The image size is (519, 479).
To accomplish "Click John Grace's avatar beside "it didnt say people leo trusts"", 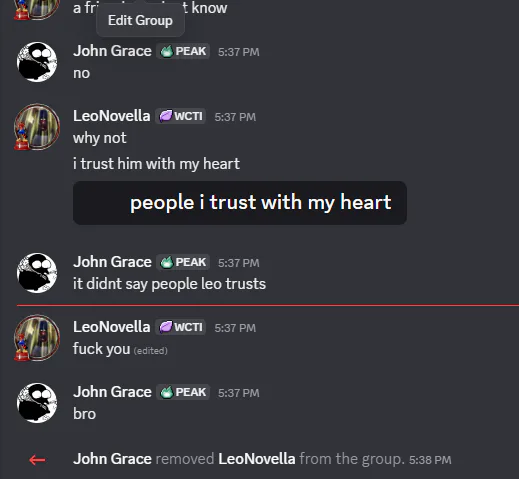I will click(x=37, y=273).
